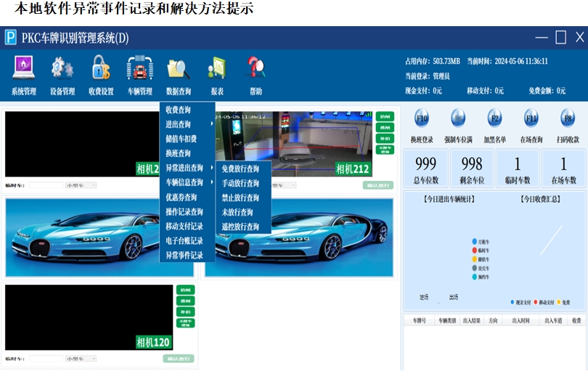Click the camera 212 video feed
Image resolution: width=588 pixels, height=374 pixels.
pos(294,144)
